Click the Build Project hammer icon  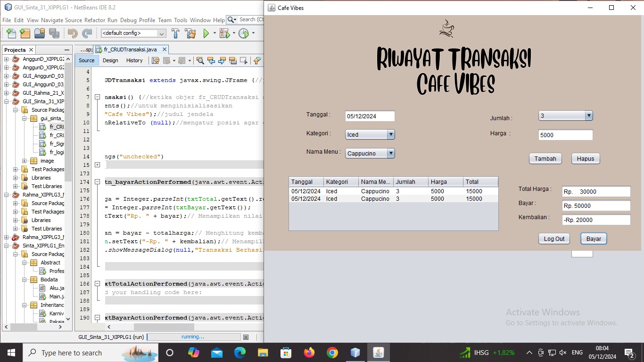[175, 33]
